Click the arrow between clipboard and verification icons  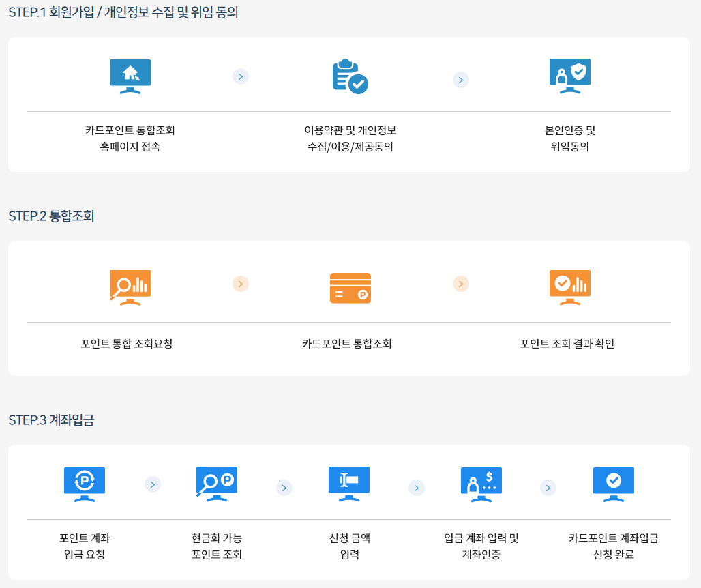click(x=460, y=80)
